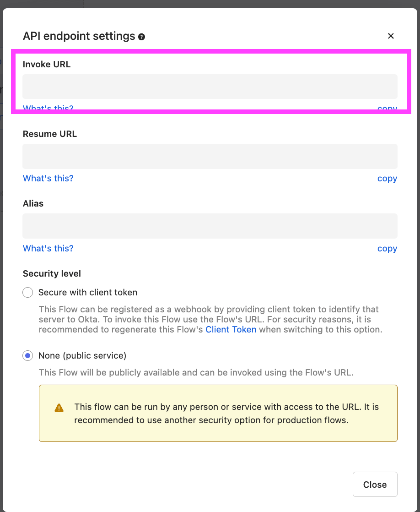Copy the Resume URL
Image resolution: width=420 pixels, height=512 pixels.
[387, 179]
